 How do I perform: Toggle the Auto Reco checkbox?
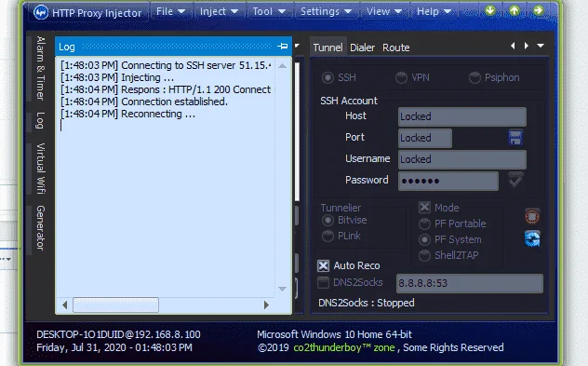tap(323, 265)
